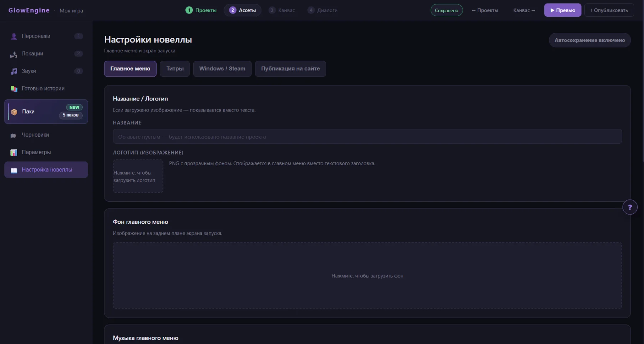Screen dimensions: 644x344
Task: Click the 'Настройки новеллы' page heading
Action: 148,40
